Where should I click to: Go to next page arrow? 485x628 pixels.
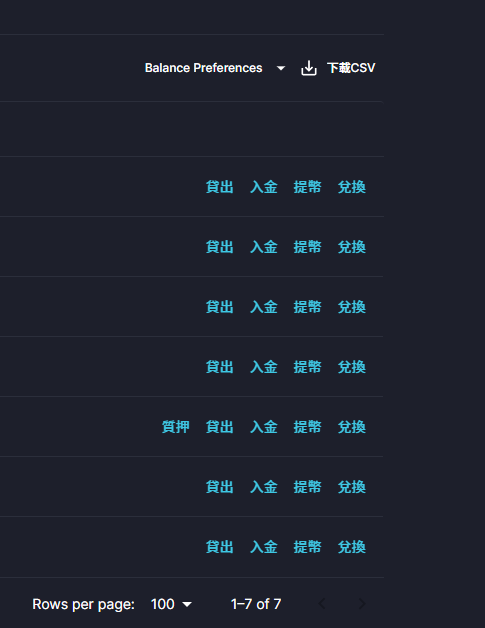(362, 604)
